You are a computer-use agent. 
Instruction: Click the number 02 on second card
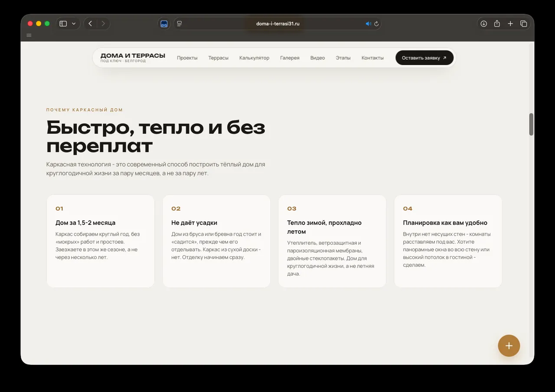click(x=176, y=209)
